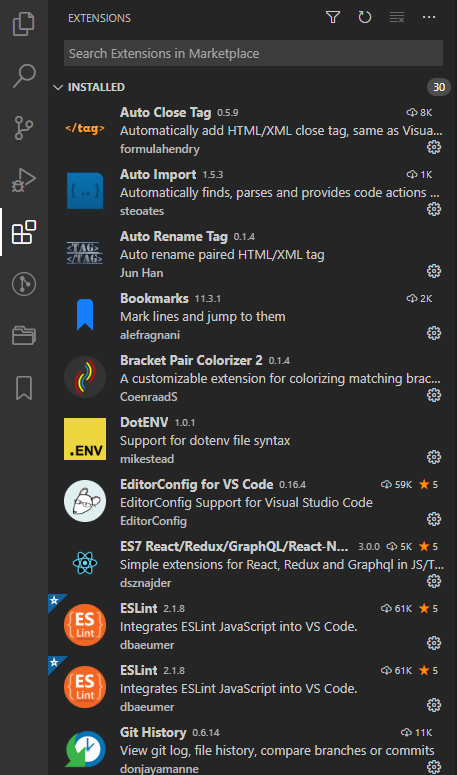Click the 59K download count for EditorConfig

coord(397,484)
